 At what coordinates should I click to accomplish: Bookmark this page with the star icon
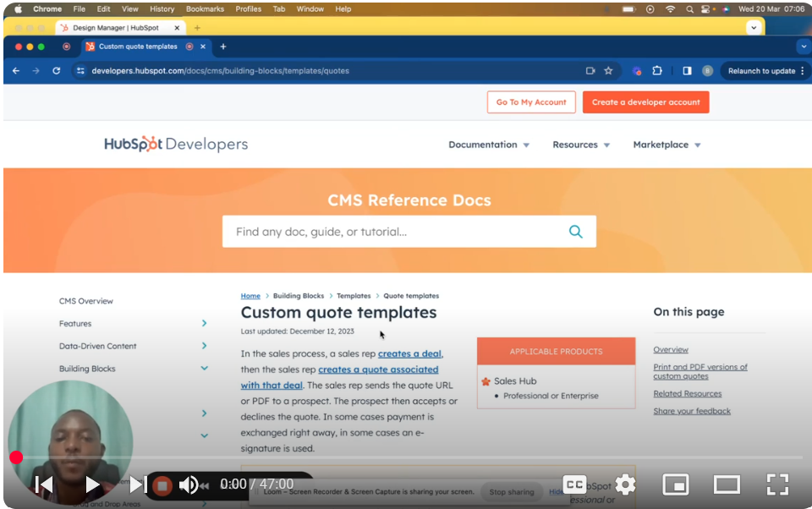coord(608,71)
